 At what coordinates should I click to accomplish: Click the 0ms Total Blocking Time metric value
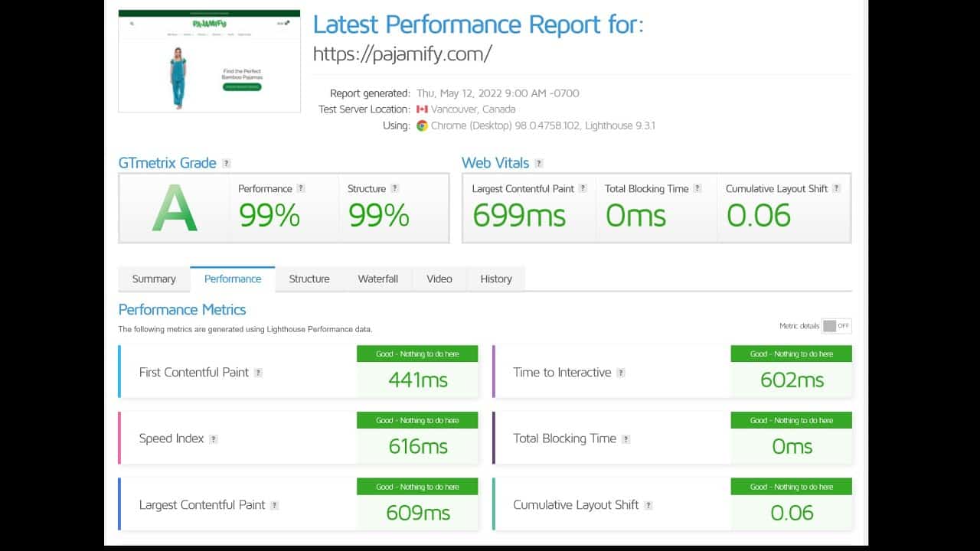point(792,446)
